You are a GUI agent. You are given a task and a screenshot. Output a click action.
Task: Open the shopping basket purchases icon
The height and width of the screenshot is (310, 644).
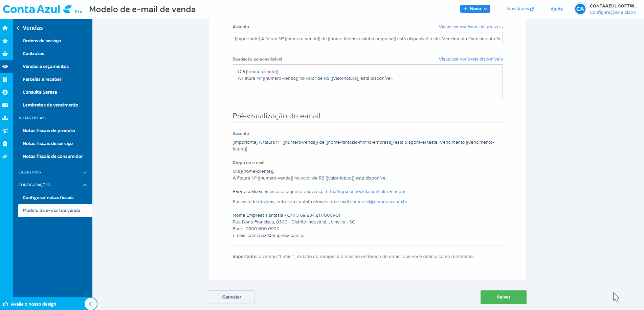click(x=5, y=54)
